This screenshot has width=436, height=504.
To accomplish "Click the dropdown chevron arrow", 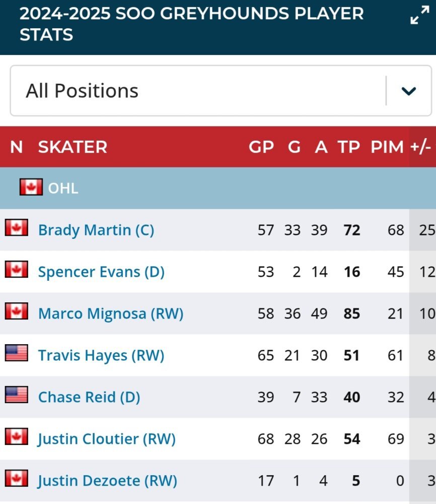I will [x=409, y=91].
